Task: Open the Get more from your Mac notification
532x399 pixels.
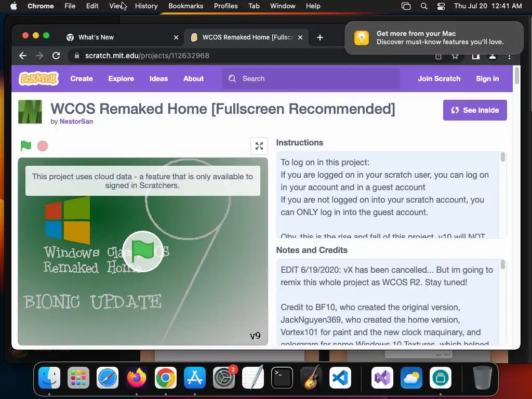Action: 434,37
